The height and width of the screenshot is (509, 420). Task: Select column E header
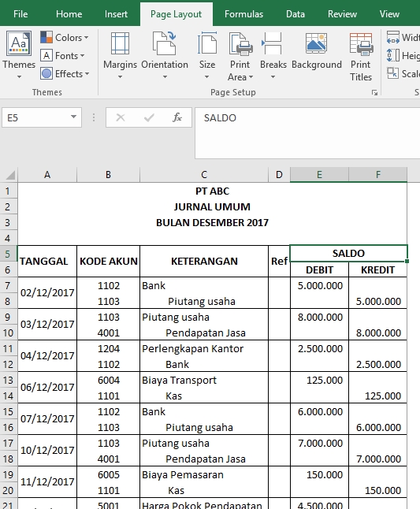coord(319,175)
